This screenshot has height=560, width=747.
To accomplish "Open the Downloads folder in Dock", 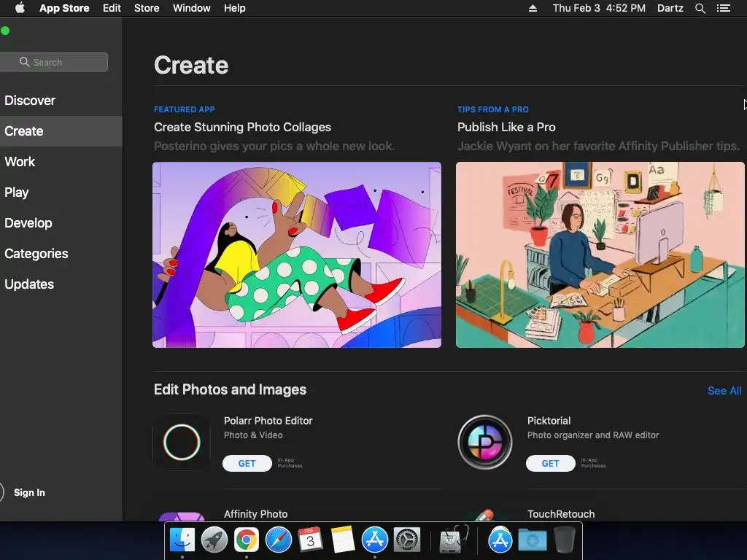I will [532, 540].
